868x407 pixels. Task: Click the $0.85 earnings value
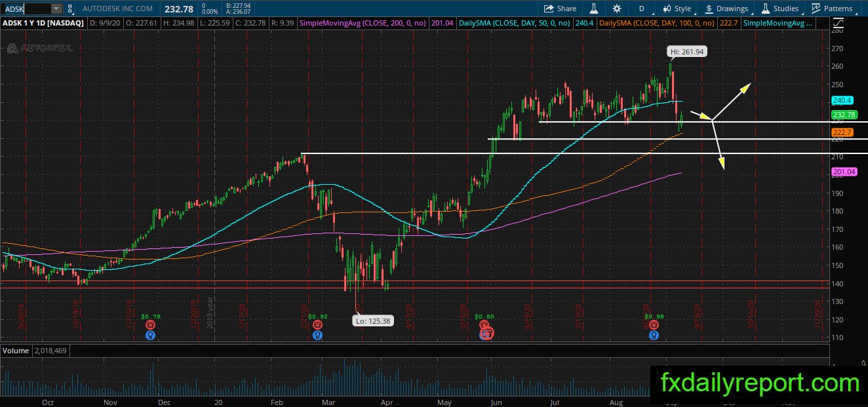coord(484,317)
